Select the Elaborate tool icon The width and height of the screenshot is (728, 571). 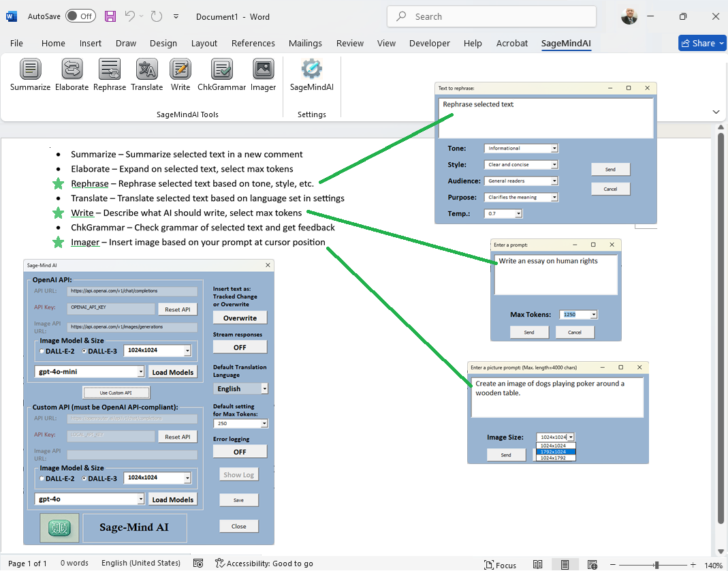click(72, 74)
